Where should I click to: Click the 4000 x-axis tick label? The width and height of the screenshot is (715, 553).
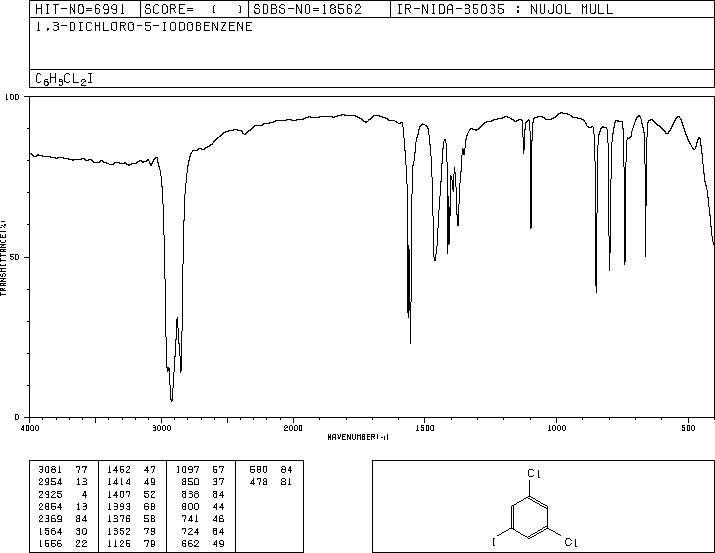(30, 428)
